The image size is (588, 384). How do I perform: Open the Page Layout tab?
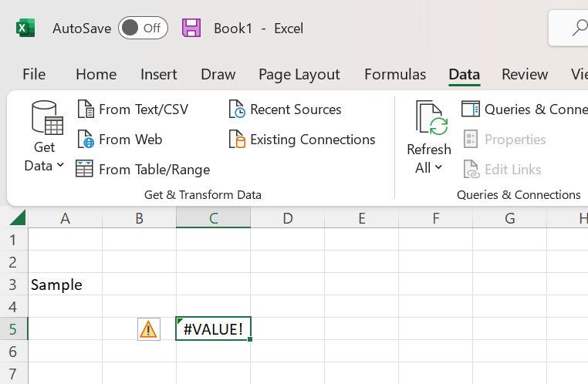click(x=299, y=74)
